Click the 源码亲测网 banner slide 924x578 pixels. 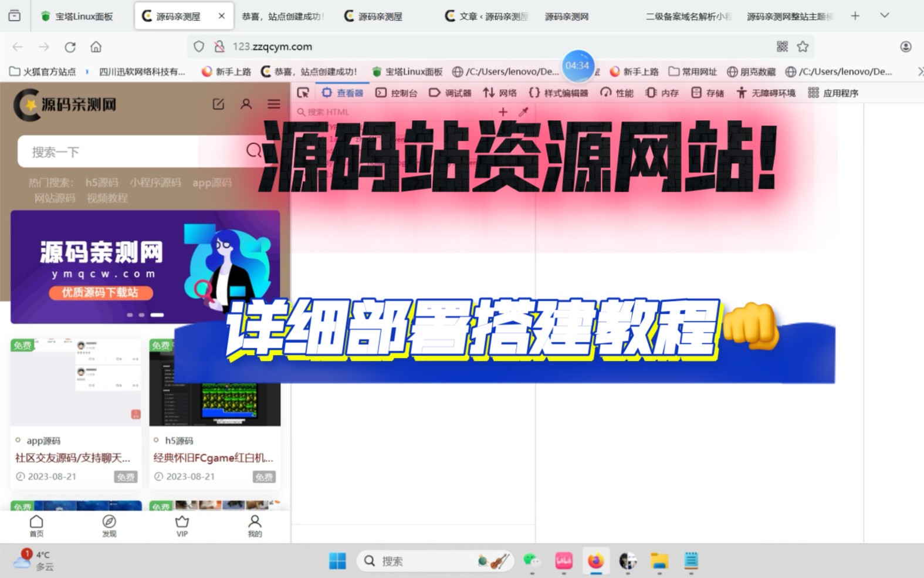[x=145, y=267]
